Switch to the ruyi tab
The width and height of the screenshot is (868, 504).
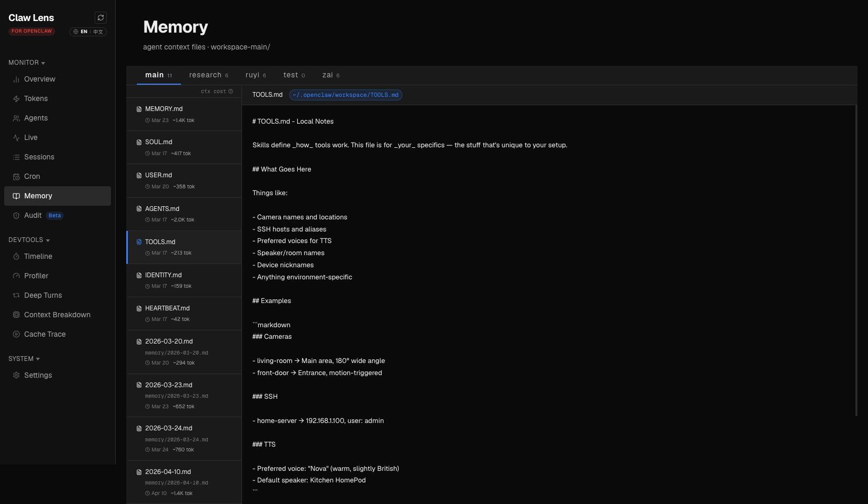tap(256, 75)
